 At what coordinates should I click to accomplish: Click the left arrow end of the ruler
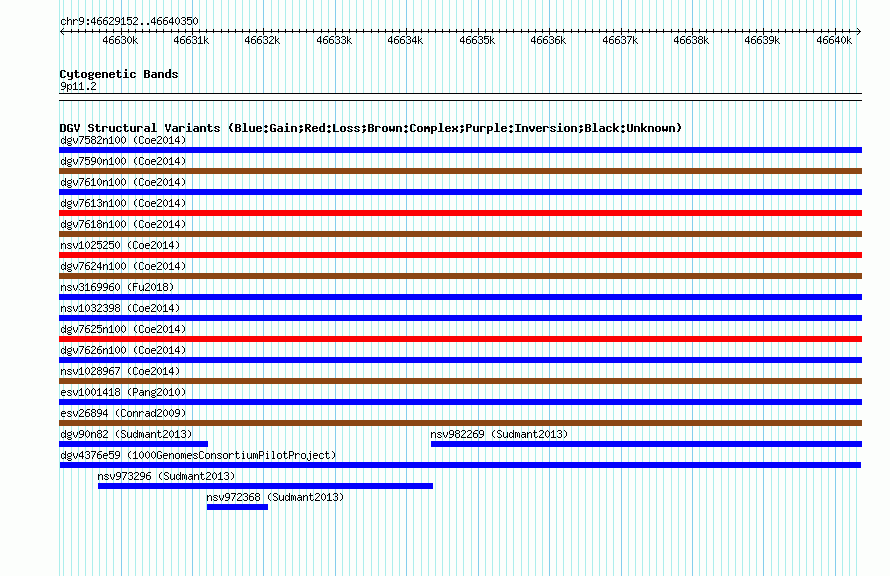point(62,31)
